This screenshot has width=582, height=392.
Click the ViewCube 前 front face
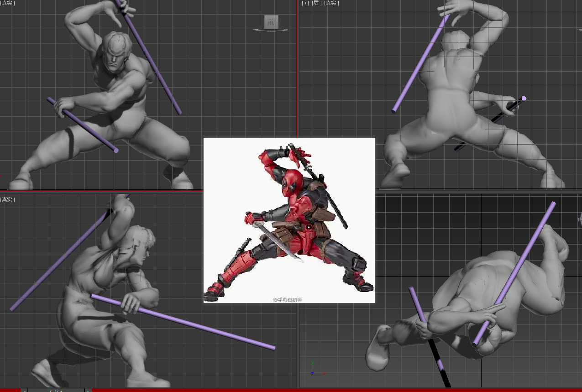pos(271,21)
